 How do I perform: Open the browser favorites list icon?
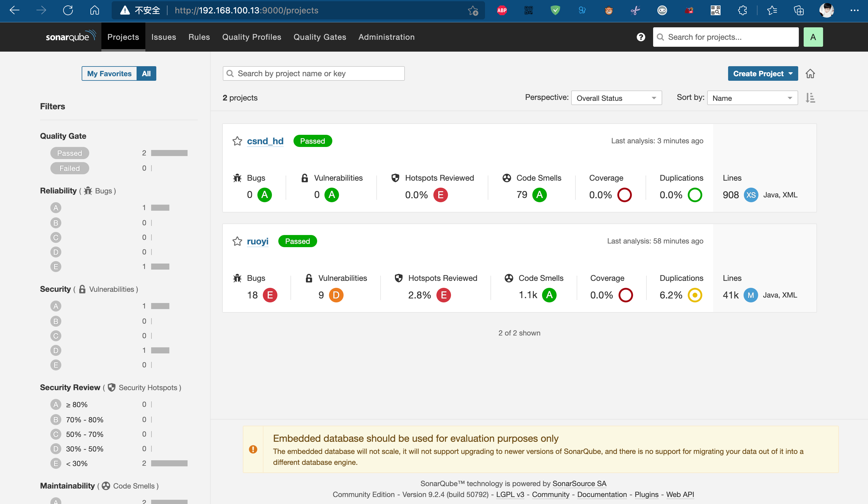(772, 10)
